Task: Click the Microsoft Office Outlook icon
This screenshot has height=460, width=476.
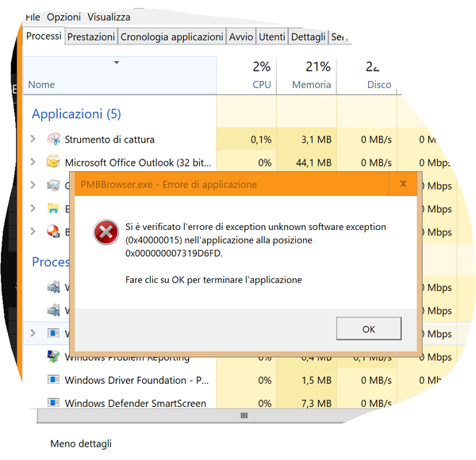Action: click(53, 162)
